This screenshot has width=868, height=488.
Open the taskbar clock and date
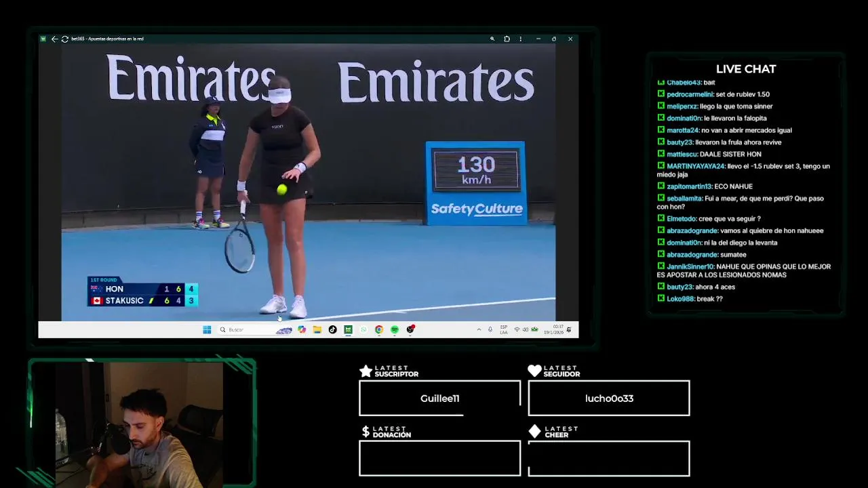553,329
